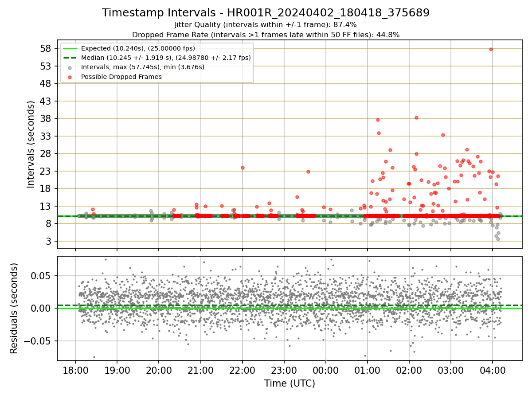
Task: Click the 'Residuals (seconds)' y-axis label
Action: pyautogui.click(x=14, y=308)
